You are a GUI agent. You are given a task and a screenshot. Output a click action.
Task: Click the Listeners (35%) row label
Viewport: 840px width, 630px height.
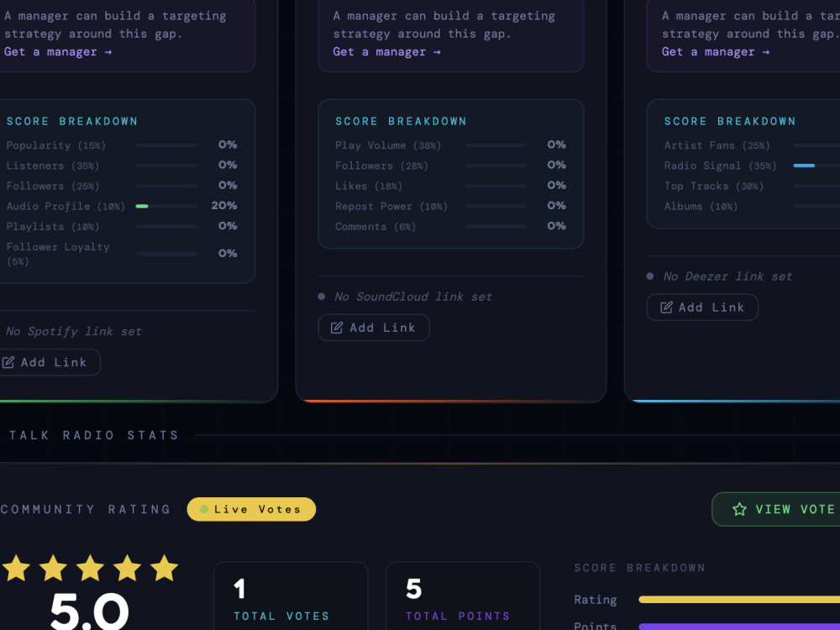click(52, 165)
